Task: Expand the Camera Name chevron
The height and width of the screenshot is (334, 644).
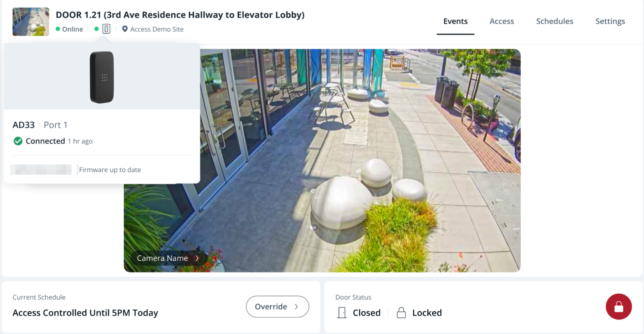Action: click(197, 258)
